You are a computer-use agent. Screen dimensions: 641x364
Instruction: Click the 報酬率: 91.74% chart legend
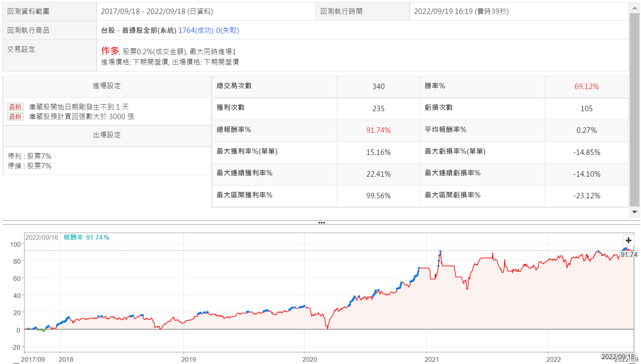(x=86, y=237)
